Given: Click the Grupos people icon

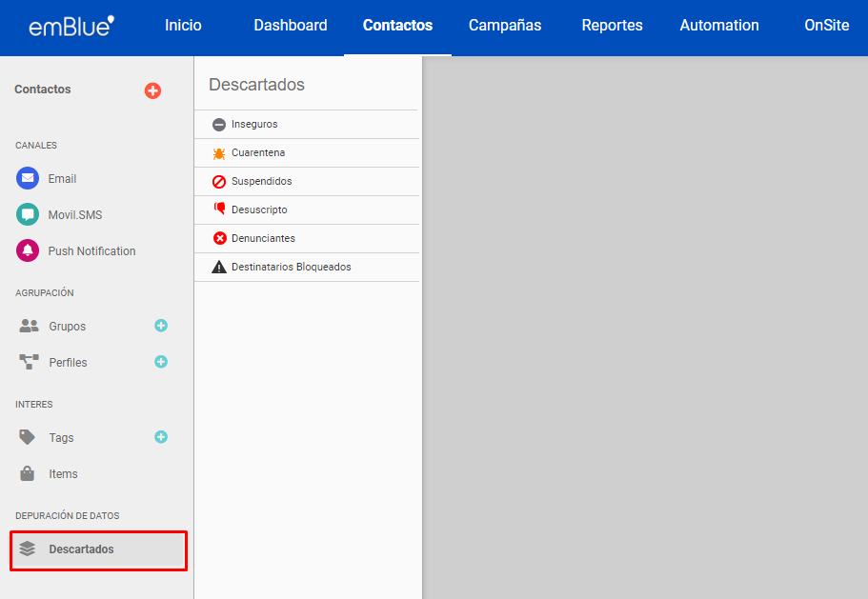Looking at the screenshot, I should click(x=29, y=326).
